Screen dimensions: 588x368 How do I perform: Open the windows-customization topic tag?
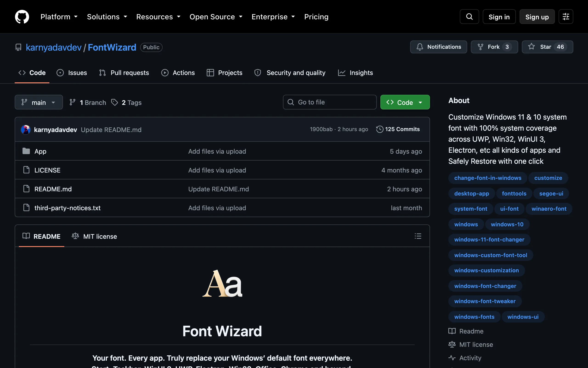[x=486, y=270]
